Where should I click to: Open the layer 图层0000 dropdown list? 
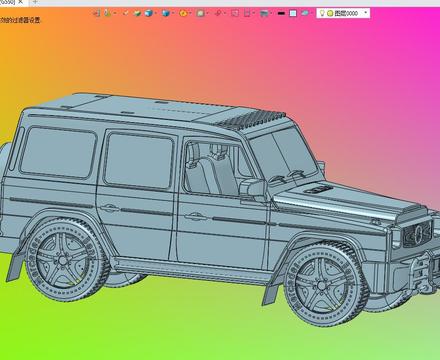click(x=366, y=13)
